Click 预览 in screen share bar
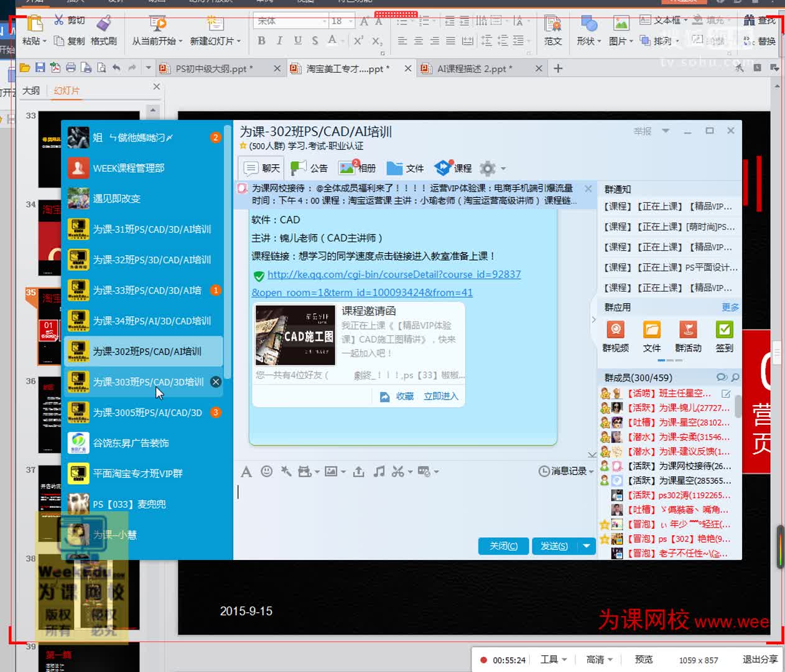785x672 pixels. (644, 660)
